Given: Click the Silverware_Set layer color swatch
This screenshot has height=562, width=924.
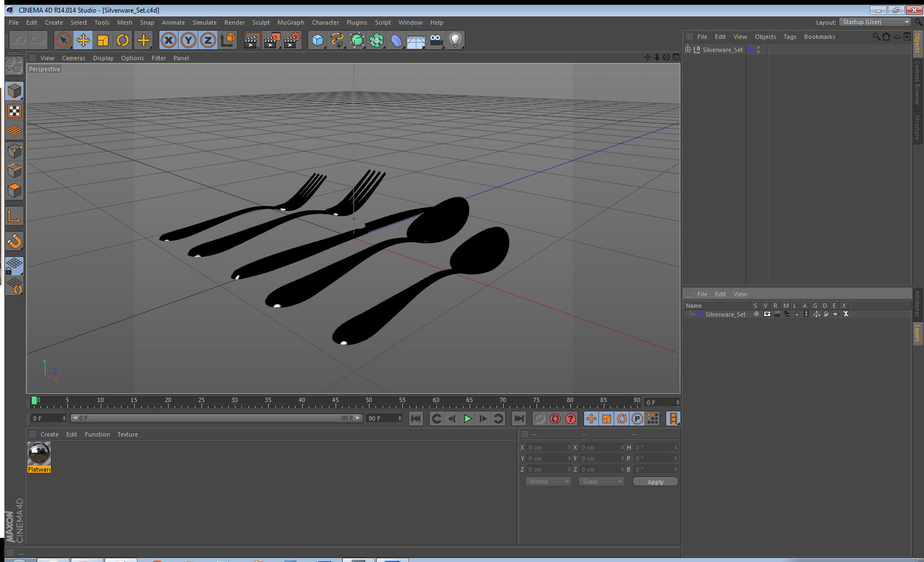Looking at the screenshot, I should pos(700,314).
